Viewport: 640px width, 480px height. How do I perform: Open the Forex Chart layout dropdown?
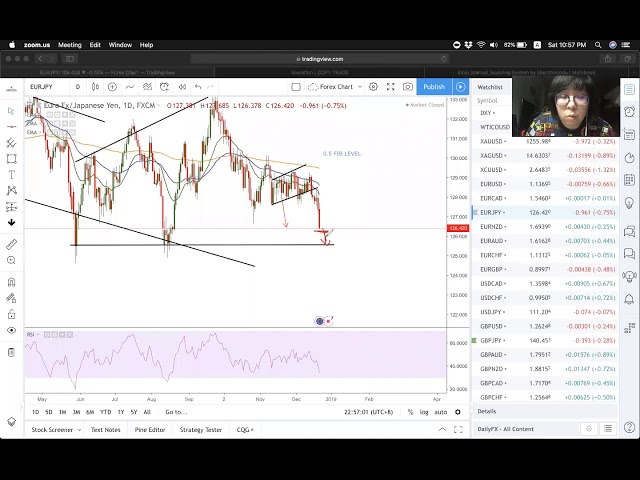pos(332,87)
